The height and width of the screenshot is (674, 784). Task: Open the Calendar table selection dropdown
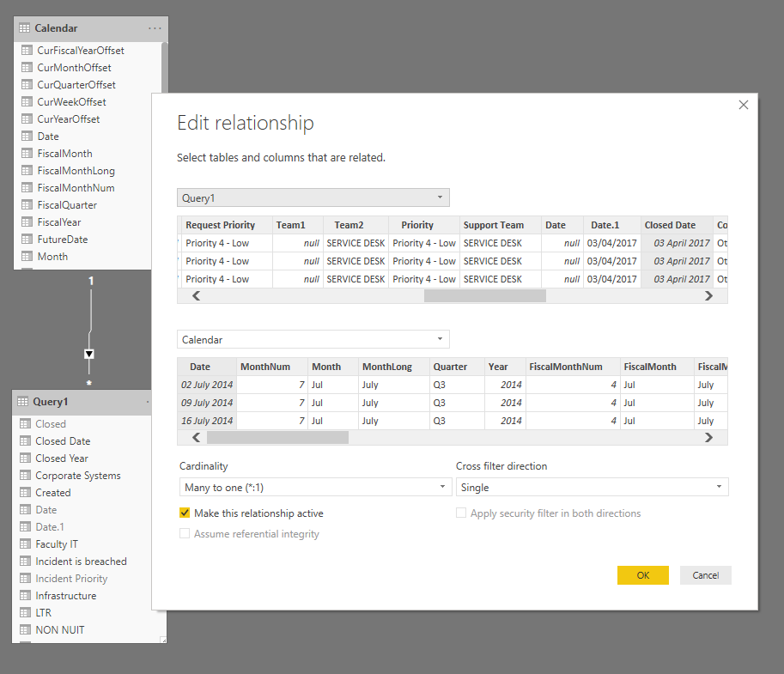(313, 339)
